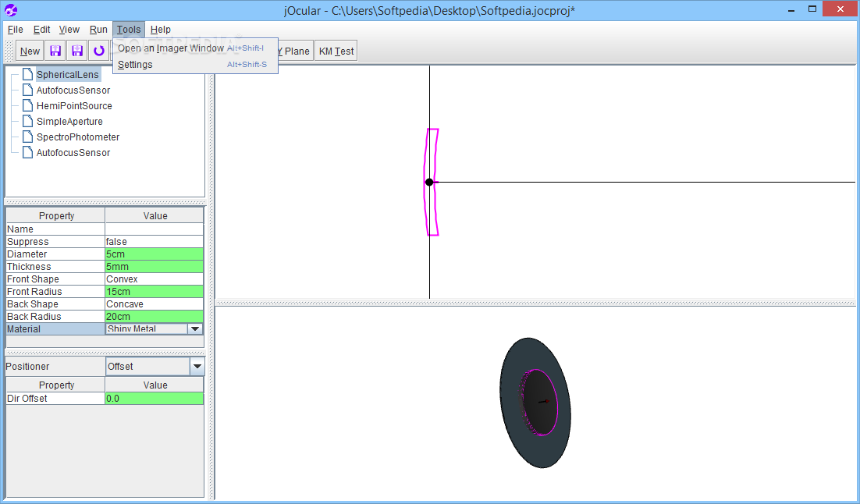Click the Material property row label
Screen dimensions: 860x504
click(x=55, y=329)
